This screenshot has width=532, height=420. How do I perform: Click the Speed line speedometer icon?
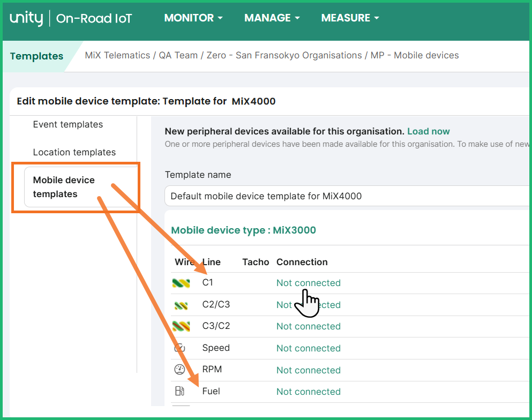tap(179, 348)
